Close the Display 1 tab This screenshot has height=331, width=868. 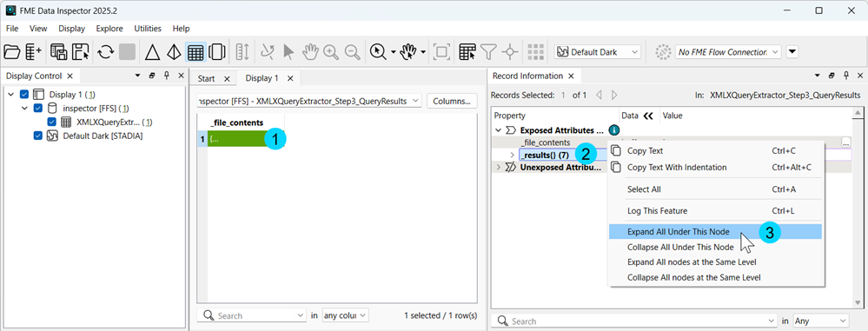[289, 78]
